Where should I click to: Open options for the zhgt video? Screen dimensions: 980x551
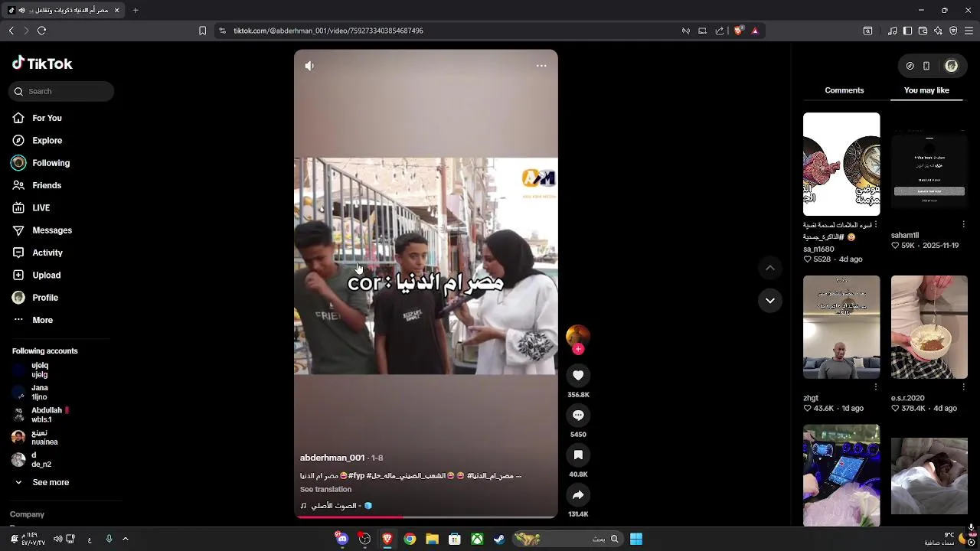point(876,387)
